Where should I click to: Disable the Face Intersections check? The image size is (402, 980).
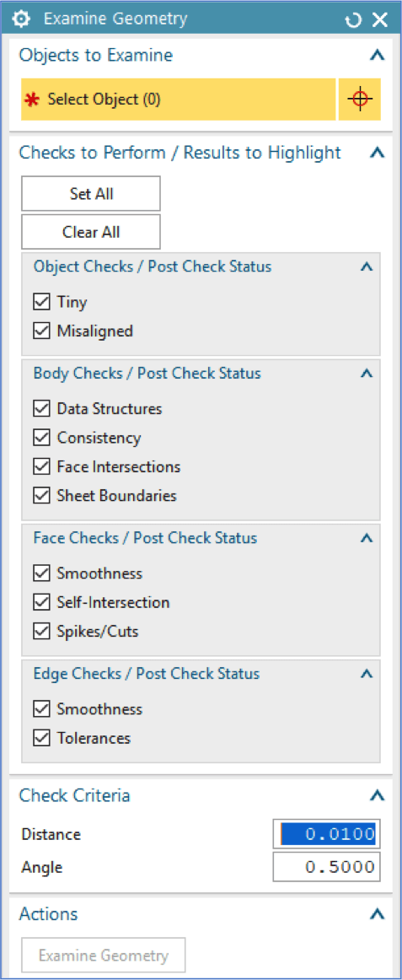click(x=42, y=467)
